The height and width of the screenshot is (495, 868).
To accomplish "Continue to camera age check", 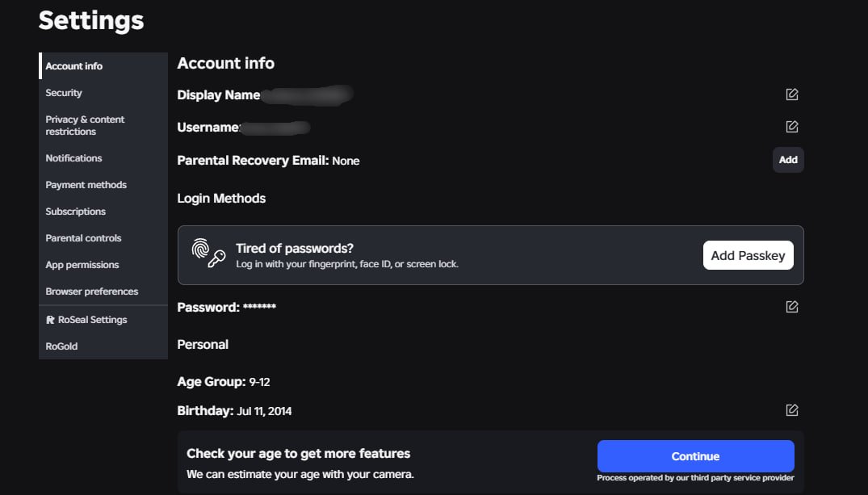I will 695,456.
